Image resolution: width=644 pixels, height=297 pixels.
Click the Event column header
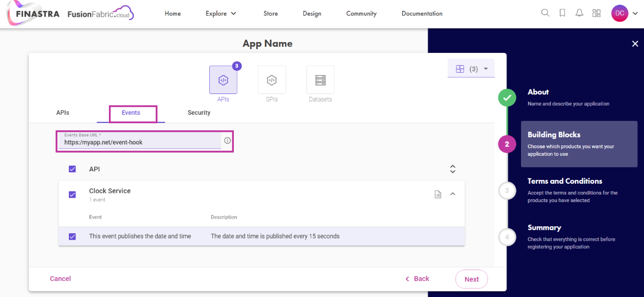[x=95, y=217]
